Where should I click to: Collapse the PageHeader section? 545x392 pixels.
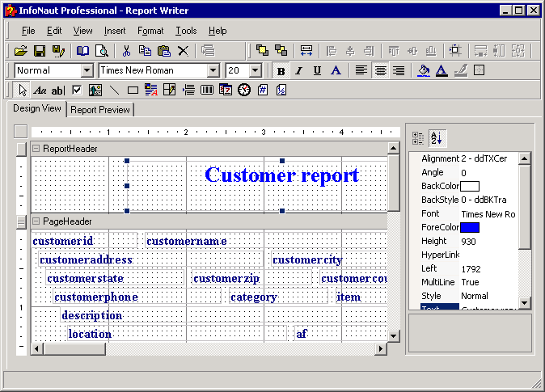point(36,221)
